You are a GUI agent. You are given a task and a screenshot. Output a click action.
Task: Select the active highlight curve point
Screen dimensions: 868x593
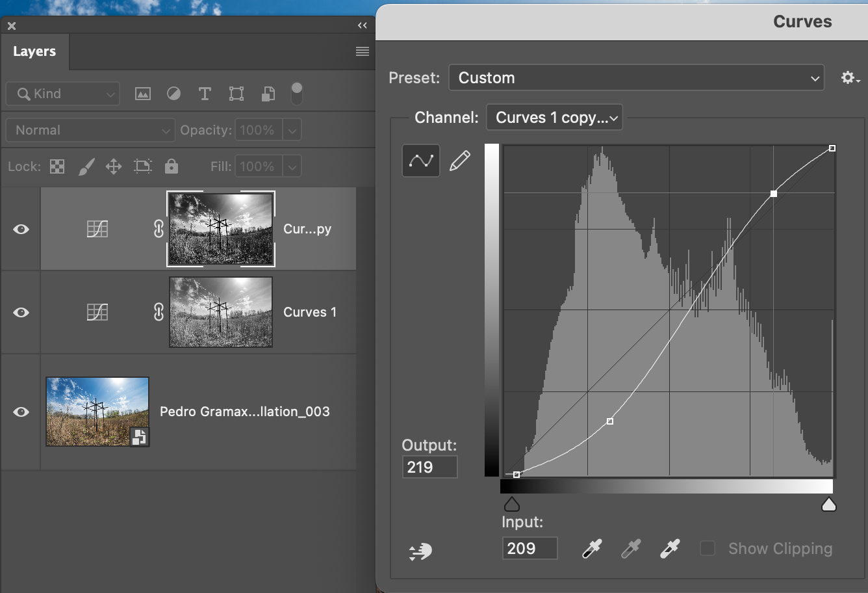774,194
